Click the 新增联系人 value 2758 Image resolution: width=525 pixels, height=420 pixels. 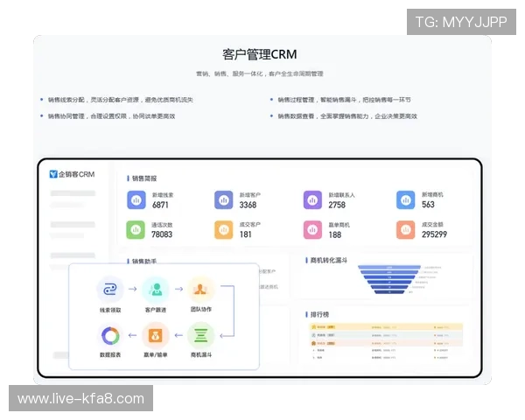(x=337, y=205)
